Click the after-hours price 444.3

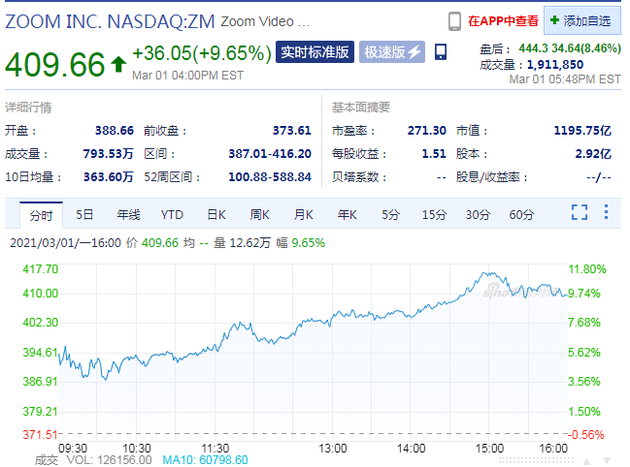(x=533, y=48)
